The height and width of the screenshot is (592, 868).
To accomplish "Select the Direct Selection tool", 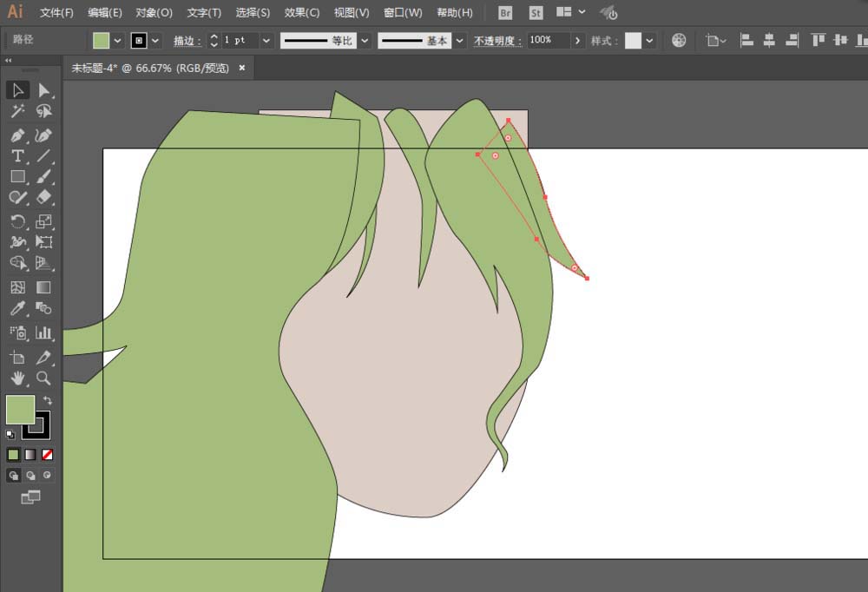I will [x=44, y=90].
